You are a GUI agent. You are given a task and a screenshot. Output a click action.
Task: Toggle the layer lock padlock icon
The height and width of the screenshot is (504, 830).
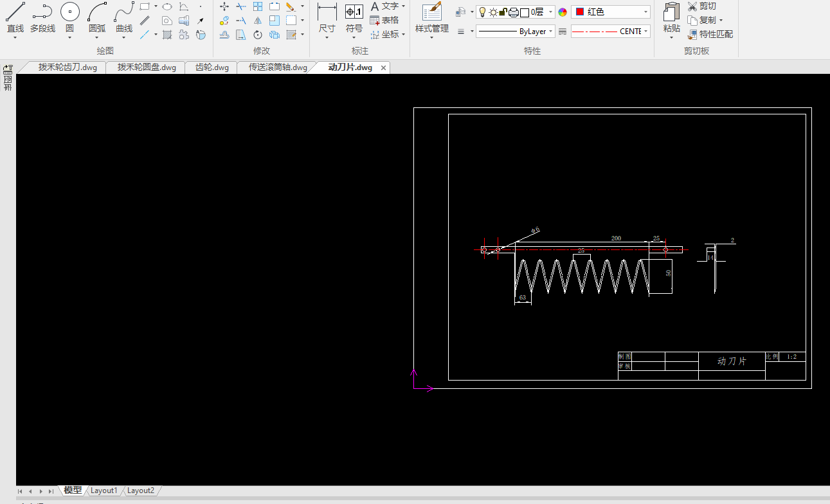click(x=503, y=12)
